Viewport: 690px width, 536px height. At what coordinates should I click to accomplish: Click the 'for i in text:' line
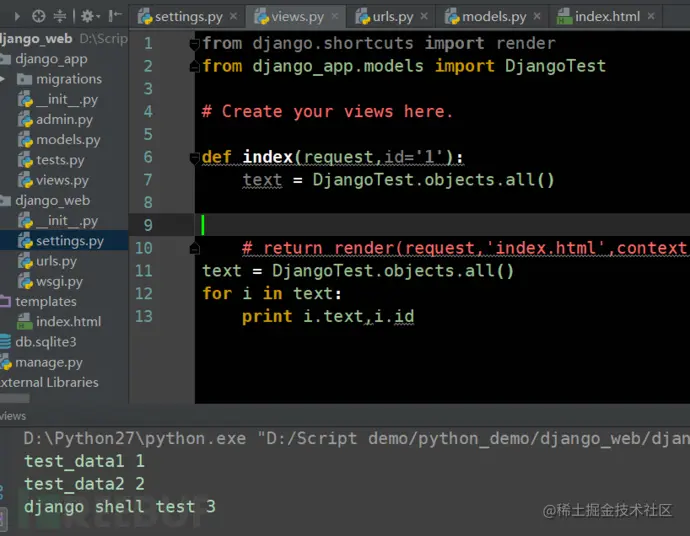coord(272,294)
